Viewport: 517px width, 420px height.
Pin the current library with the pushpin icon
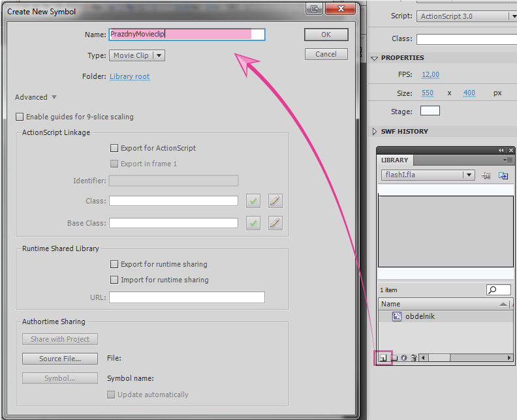(486, 175)
